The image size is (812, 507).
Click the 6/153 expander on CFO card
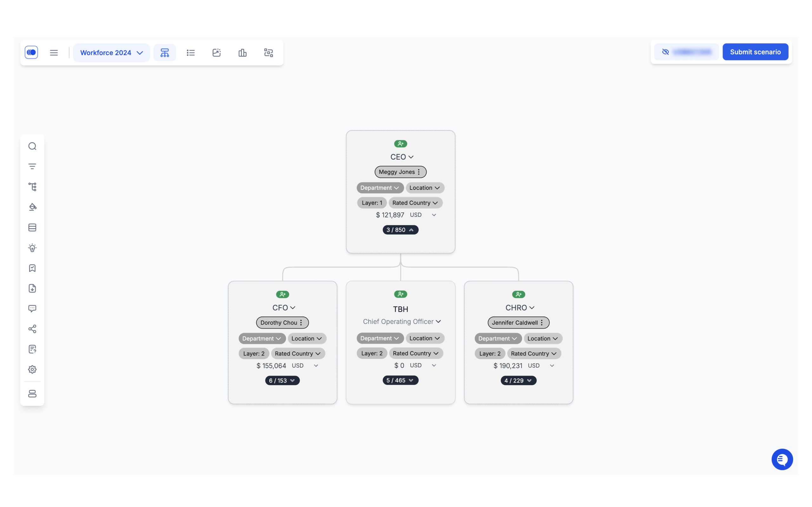point(282,380)
